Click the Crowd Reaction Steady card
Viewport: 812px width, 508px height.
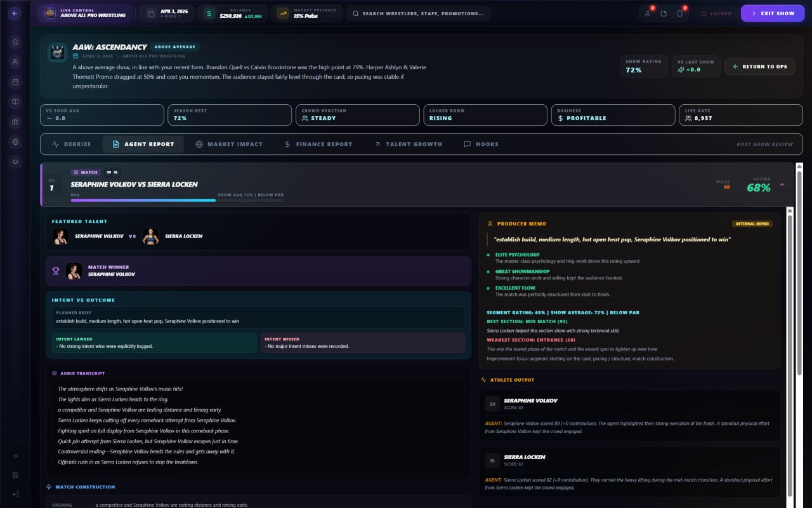tap(358, 115)
